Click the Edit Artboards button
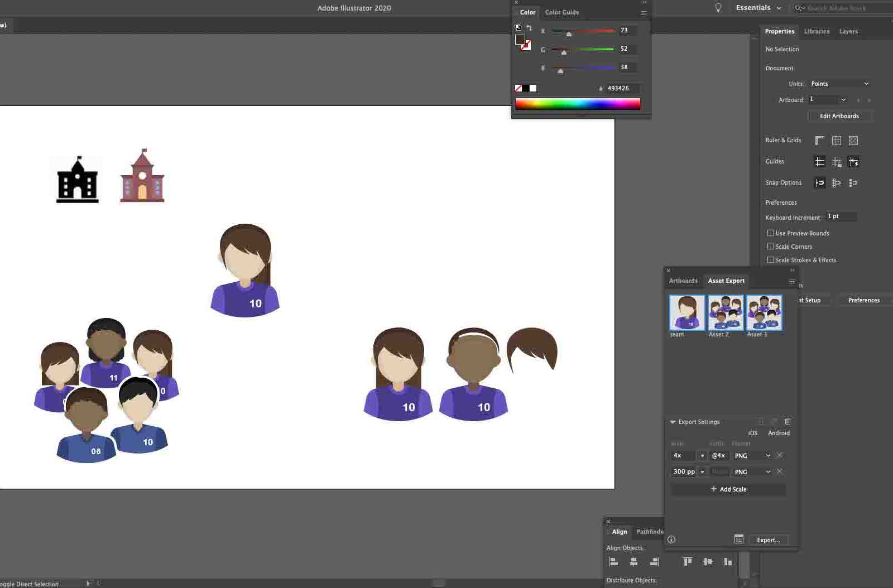This screenshot has height=588, width=893. click(x=839, y=116)
